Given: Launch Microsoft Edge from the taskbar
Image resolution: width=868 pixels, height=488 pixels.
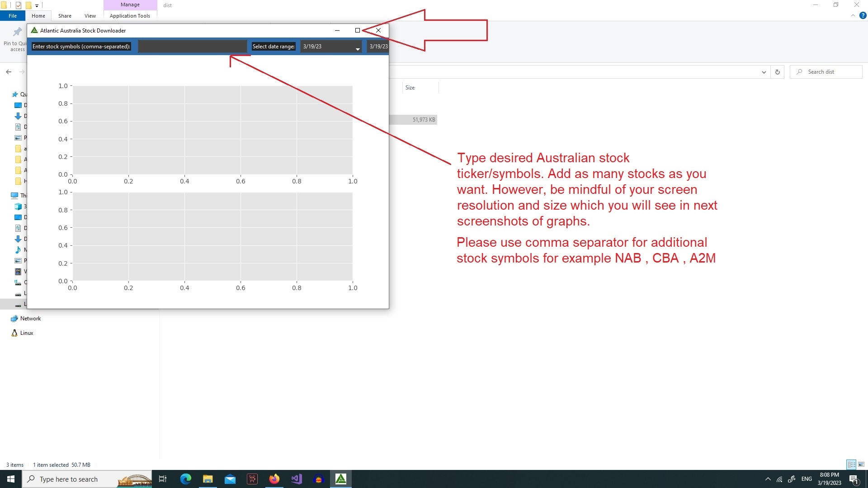Looking at the screenshot, I should coord(186,479).
